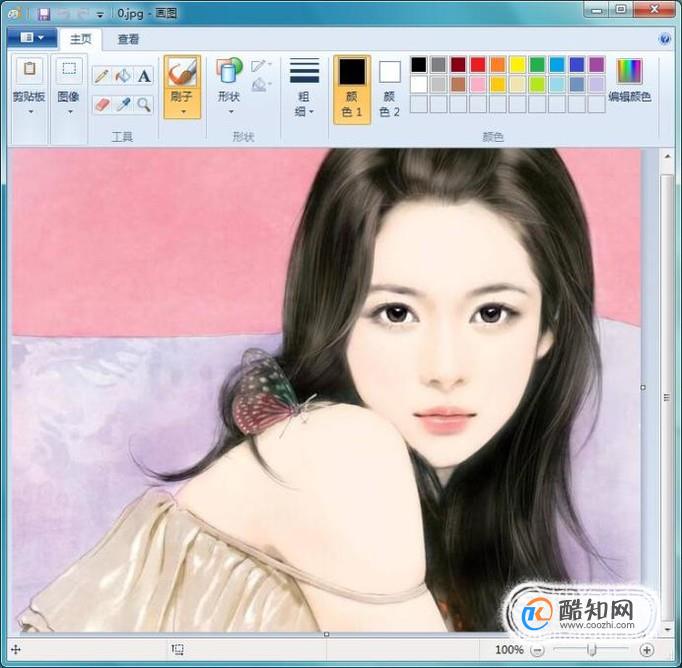The height and width of the screenshot is (668, 682).
Task: Expand the Image (图像) dropdown arrow
Action: point(70,112)
